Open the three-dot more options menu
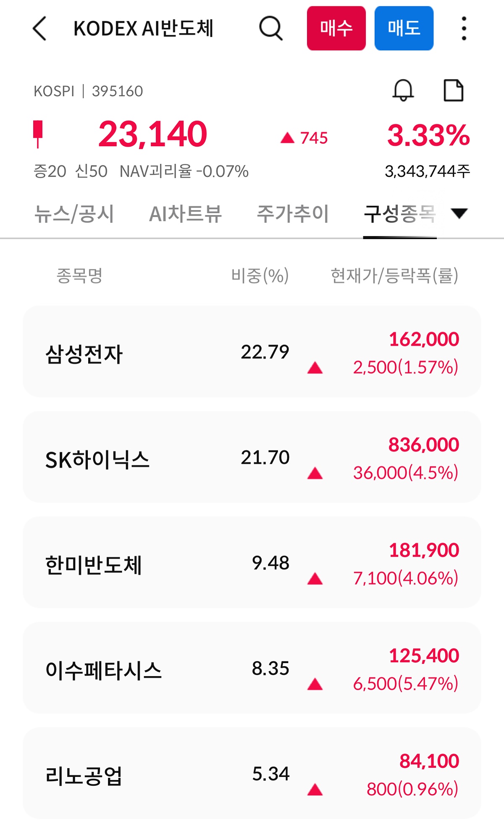This screenshot has width=504, height=827. (x=464, y=29)
